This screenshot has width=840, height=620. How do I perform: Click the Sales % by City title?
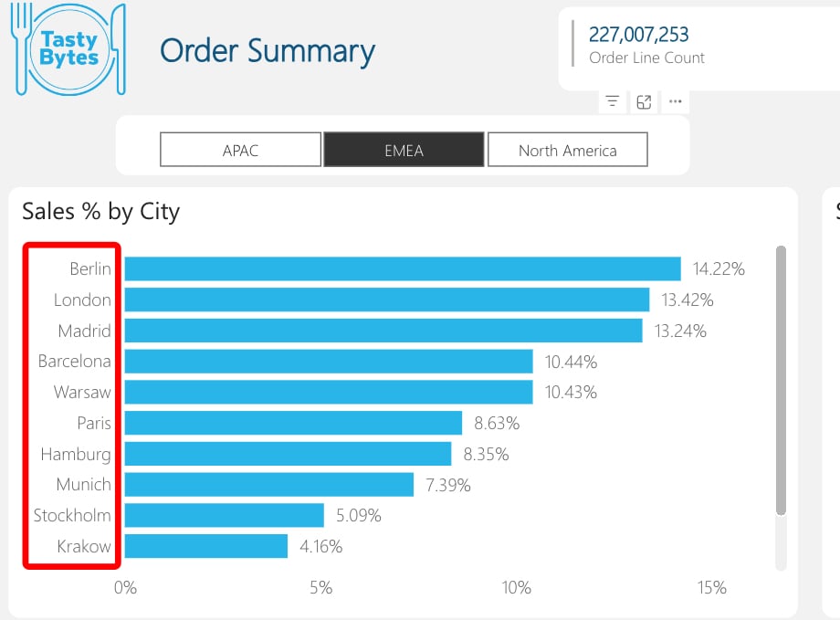click(x=100, y=211)
